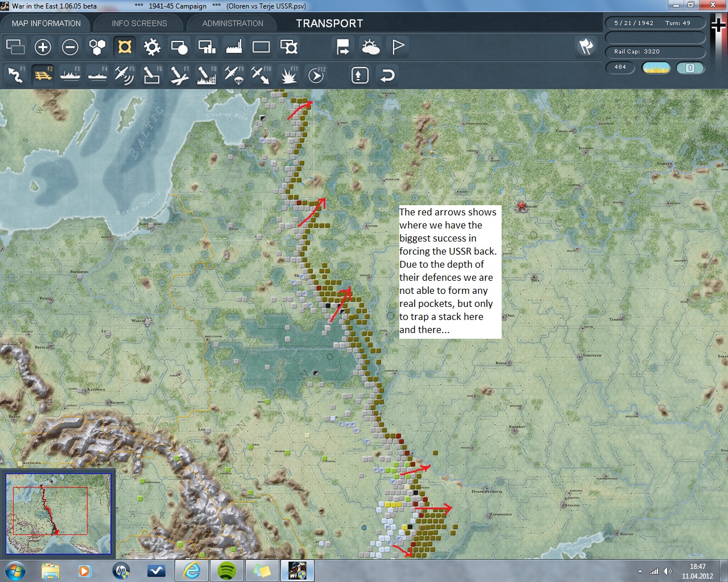Open the Windows Start menu

point(15,571)
